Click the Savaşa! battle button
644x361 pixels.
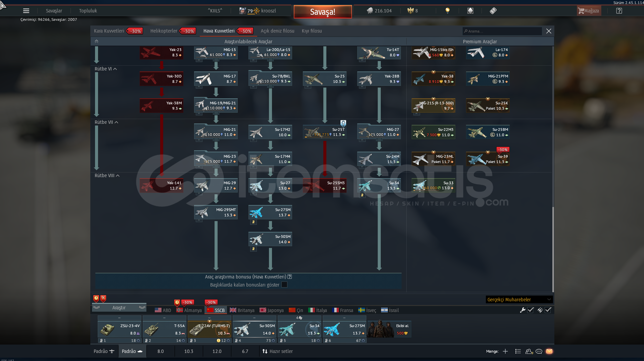323,12
